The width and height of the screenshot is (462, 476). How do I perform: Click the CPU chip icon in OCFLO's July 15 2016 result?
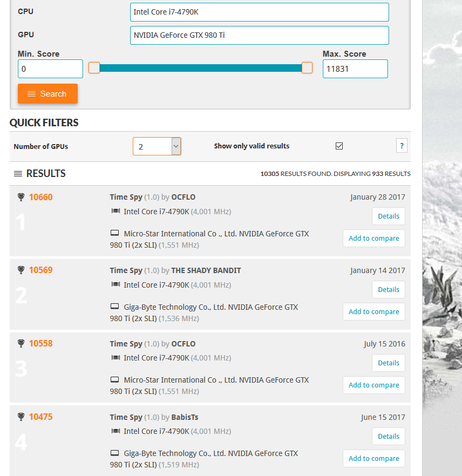coord(115,357)
